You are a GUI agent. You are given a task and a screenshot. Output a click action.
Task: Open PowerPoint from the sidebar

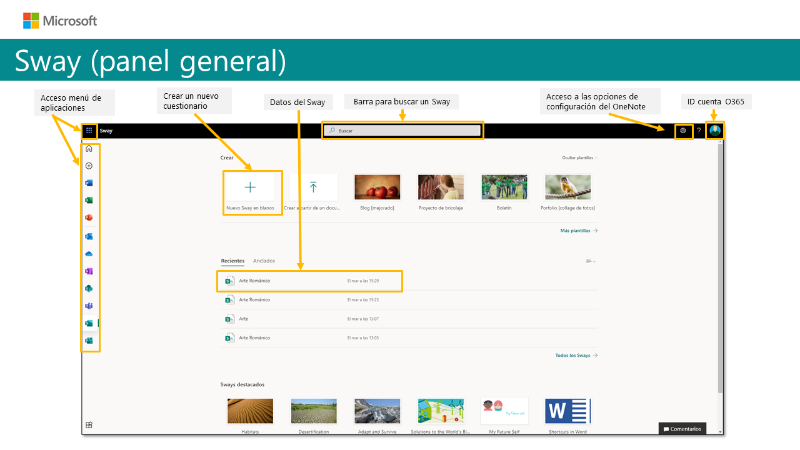89,217
